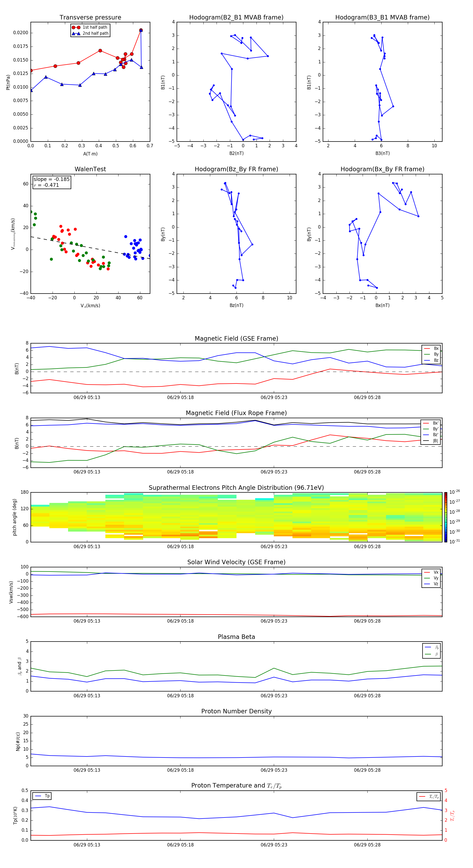Viewport: 473px width, 868px height.
Task: Select the 'Vz' legend entry
Action: [x=431, y=584]
